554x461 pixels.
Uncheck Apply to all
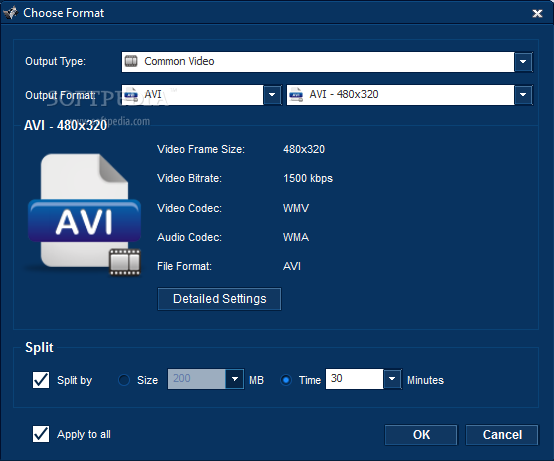click(41, 434)
